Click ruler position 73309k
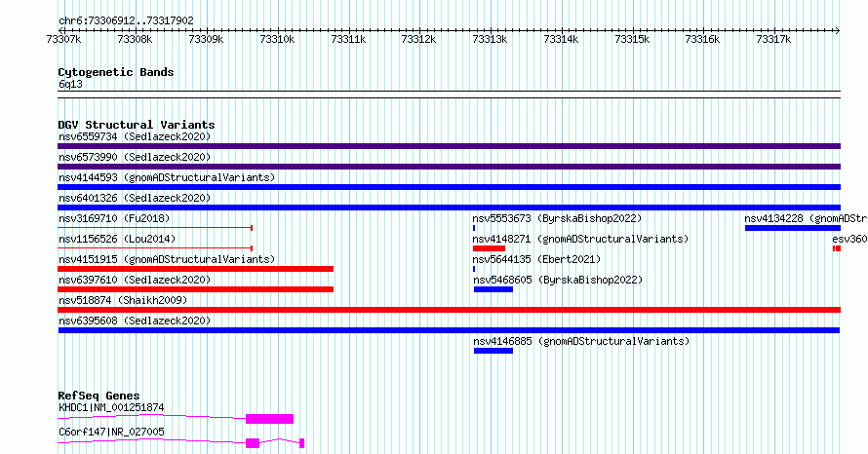The width and height of the screenshot is (868, 454). pos(206,39)
